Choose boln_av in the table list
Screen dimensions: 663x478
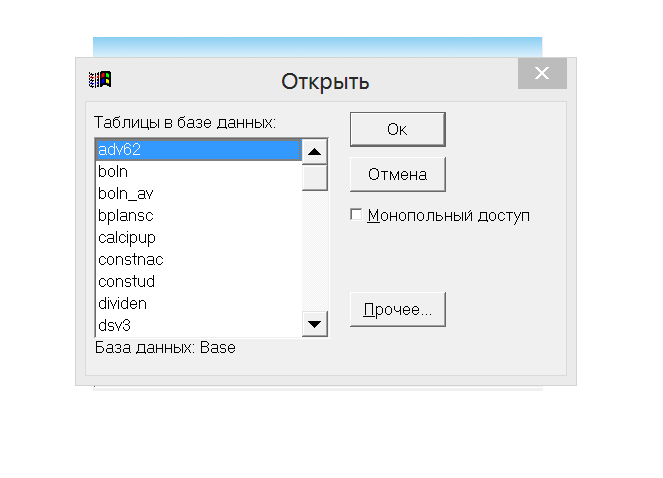[198, 194]
